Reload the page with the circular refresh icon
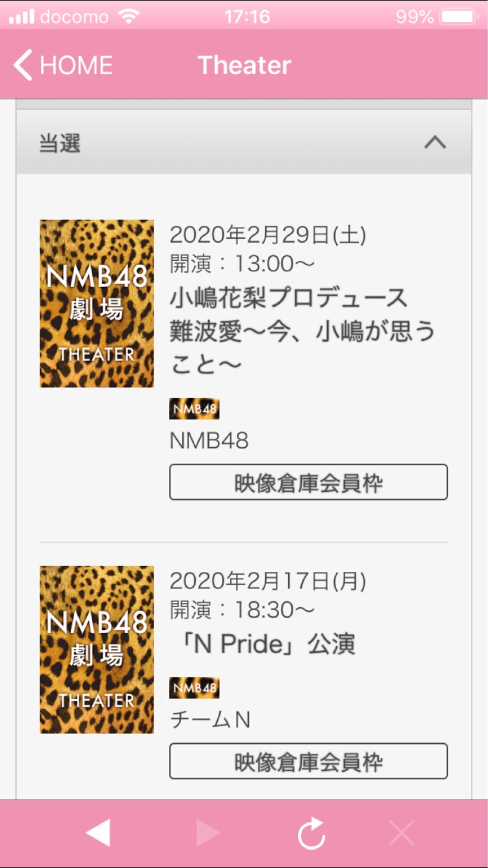This screenshot has height=868, width=488. coord(312,833)
